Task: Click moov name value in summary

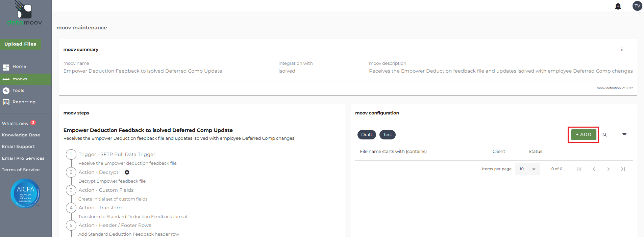Action: coord(143,71)
